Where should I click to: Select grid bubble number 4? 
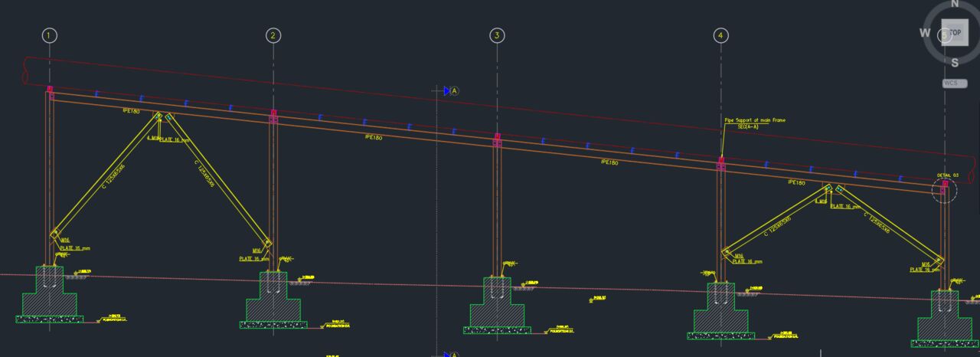[x=720, y=35]
